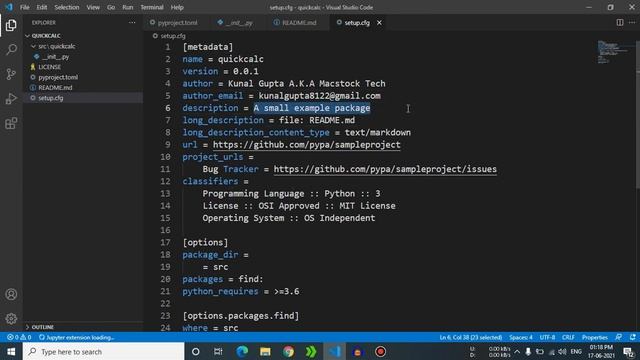Open the Selection menu

[67, 7]
